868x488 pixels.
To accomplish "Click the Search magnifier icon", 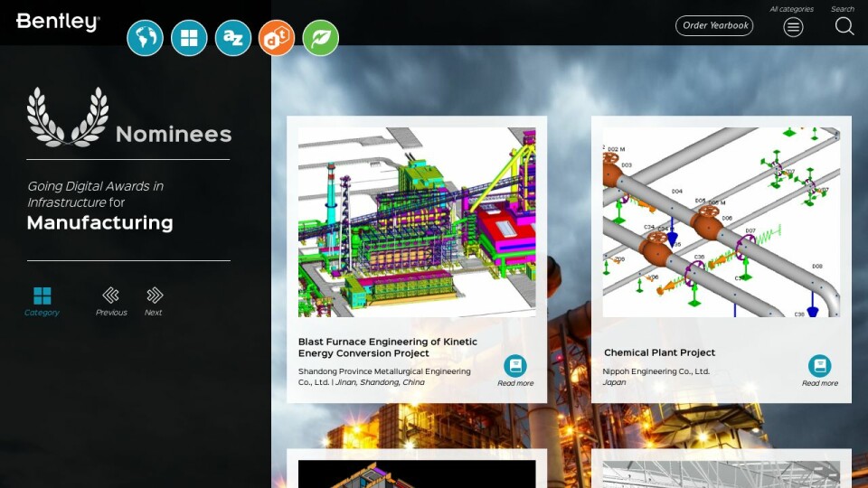I will click(x=844, y=26).
